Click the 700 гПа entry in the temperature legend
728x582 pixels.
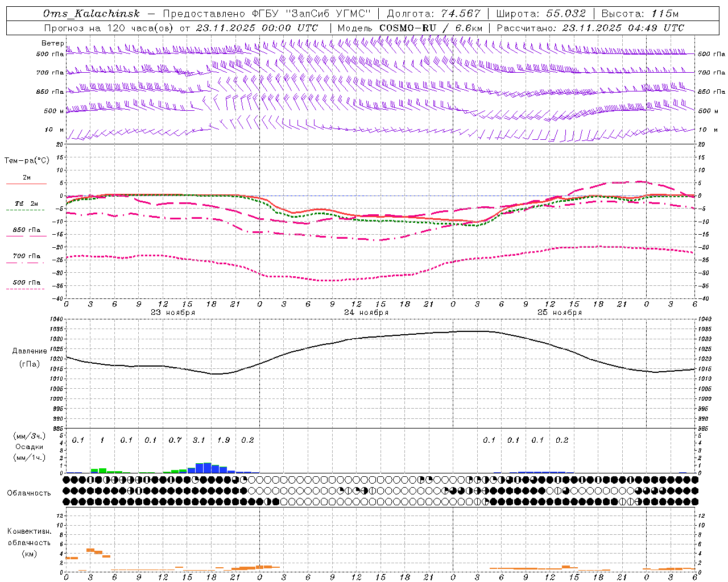click(x=27, y=256)
